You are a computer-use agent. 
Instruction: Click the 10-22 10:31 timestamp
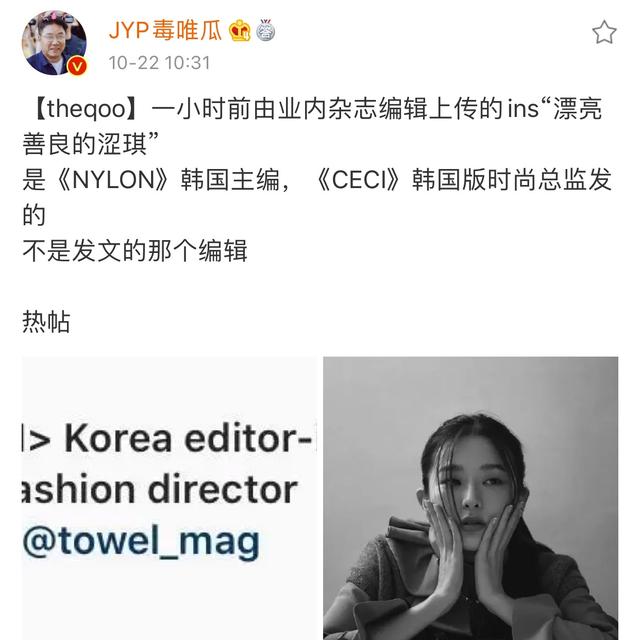(160, 63)
